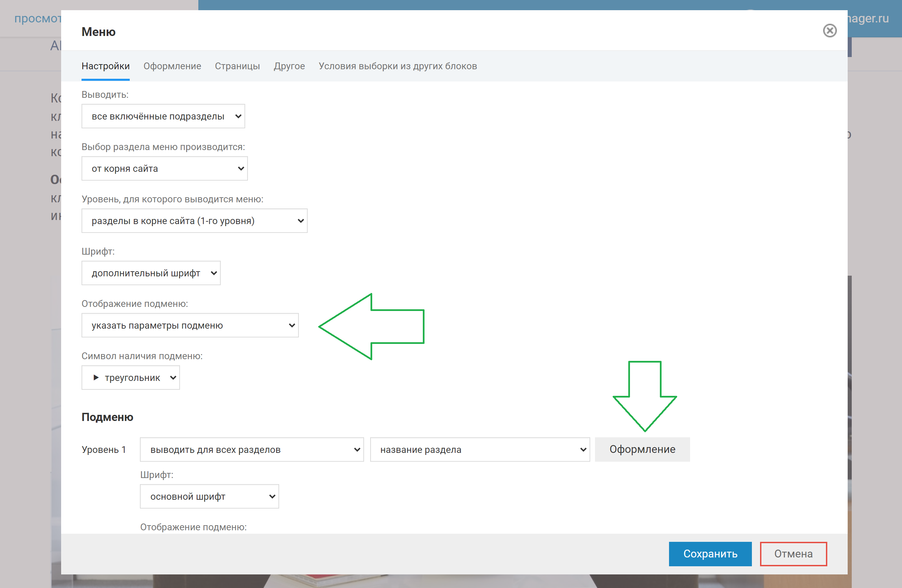Open the 'основной шрифт' submenu font dropdown
Viewport: 902px width, 588px height.
209,497
